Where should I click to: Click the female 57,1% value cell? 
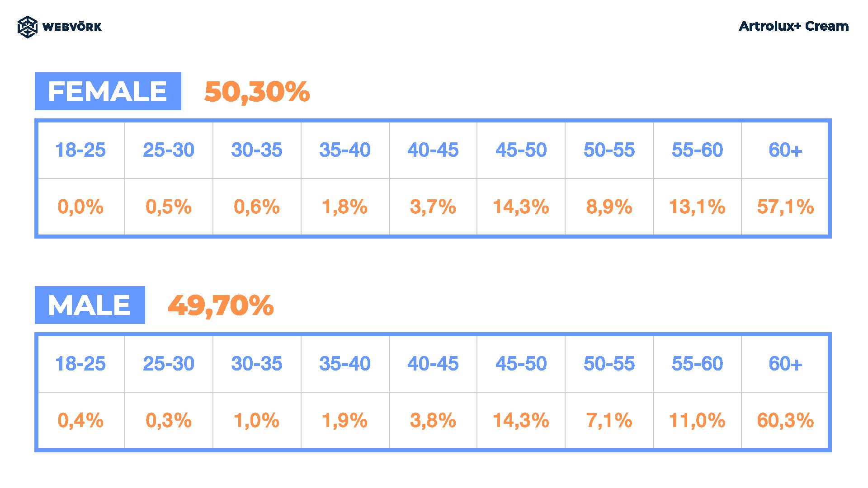[x=785, y=207]
